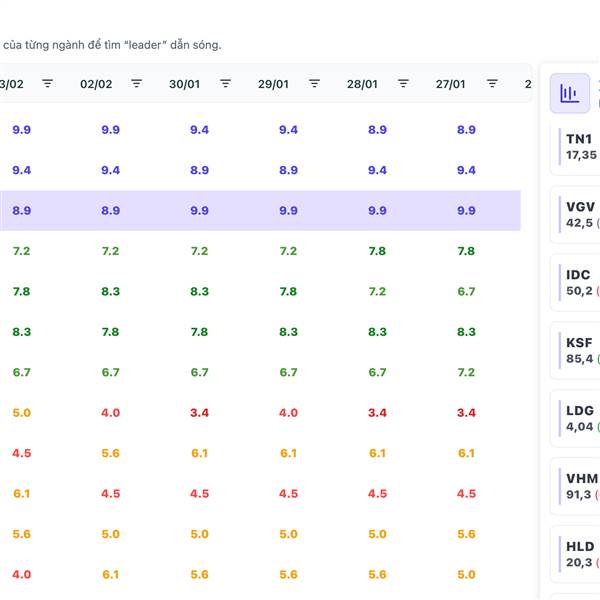This screenshot has width=600, height=600.
Task: Click the 27/01 column header label
Action: [x=451, y=84]
